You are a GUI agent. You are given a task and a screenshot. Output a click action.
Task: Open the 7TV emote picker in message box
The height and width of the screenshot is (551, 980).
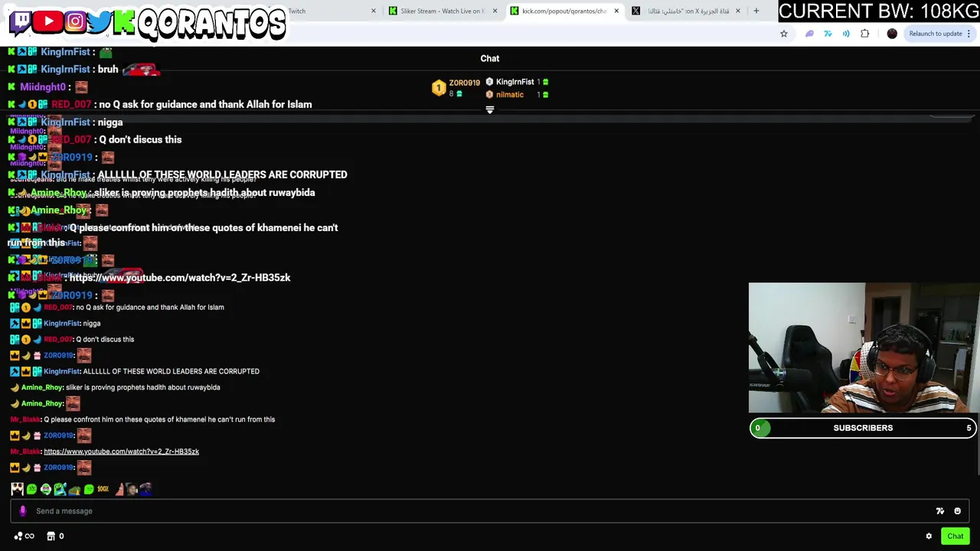coord(940,511)
